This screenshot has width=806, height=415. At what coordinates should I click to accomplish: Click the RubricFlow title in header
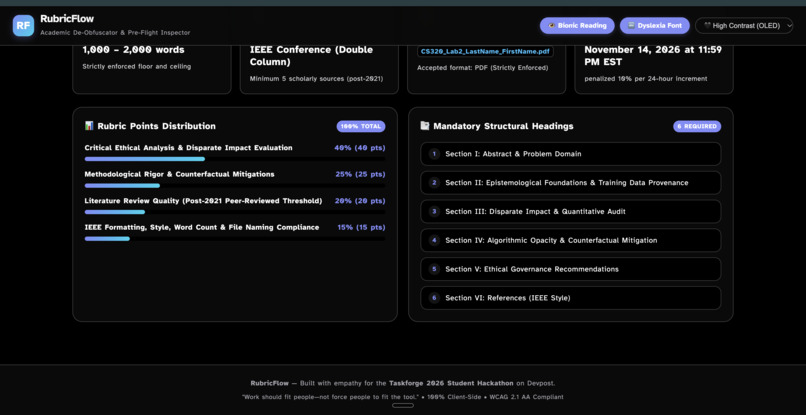point(67,19)
